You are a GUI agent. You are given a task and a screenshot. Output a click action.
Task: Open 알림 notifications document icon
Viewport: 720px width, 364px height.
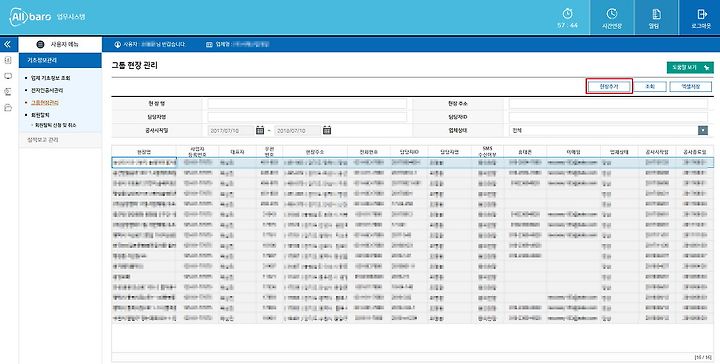pyautogui.click(x=656, y=14)
